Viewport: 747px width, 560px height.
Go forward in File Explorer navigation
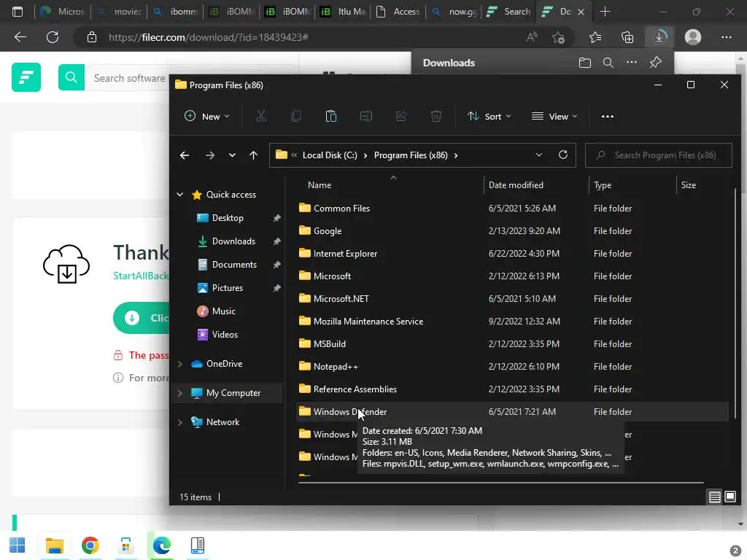click(x=209, y=155)
